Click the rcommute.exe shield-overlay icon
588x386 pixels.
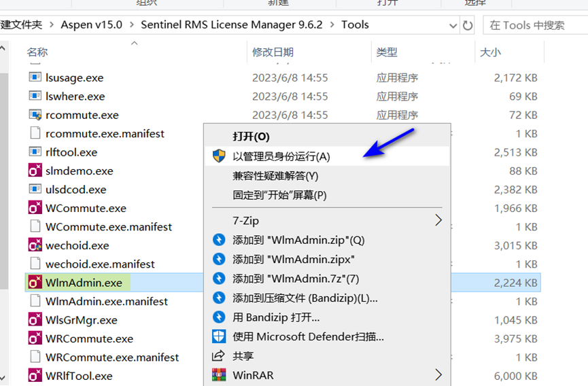coord(35,115)
